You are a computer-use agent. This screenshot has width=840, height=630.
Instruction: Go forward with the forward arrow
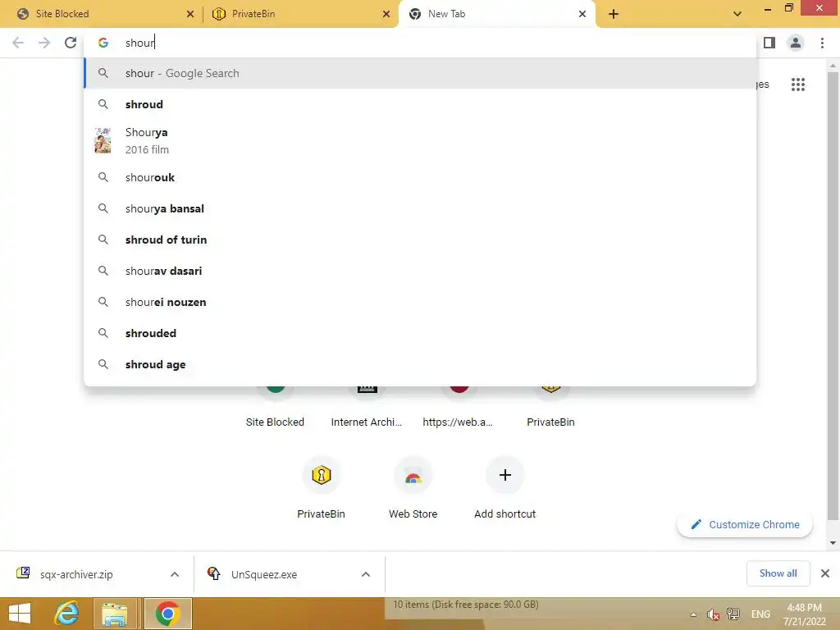click(44, 43)
